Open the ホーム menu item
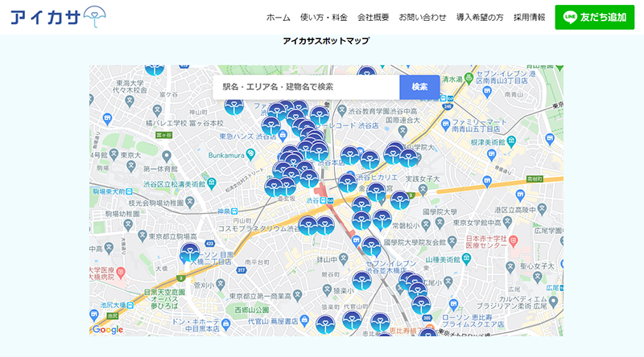644x357 pixels. (278, 17)
